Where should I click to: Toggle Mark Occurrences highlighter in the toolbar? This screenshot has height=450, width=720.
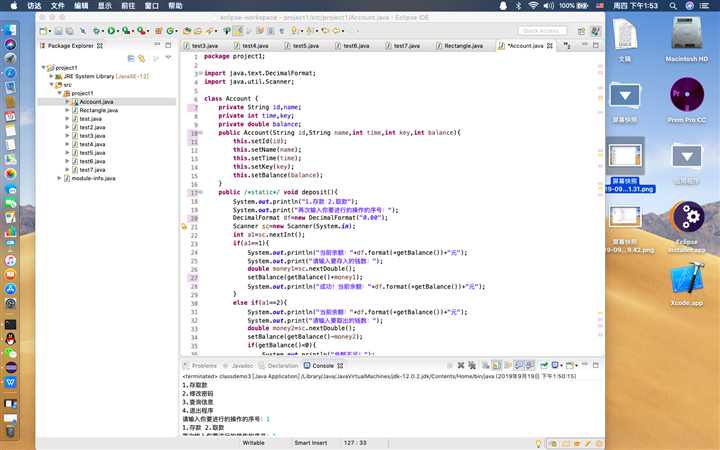coord(236,32)
